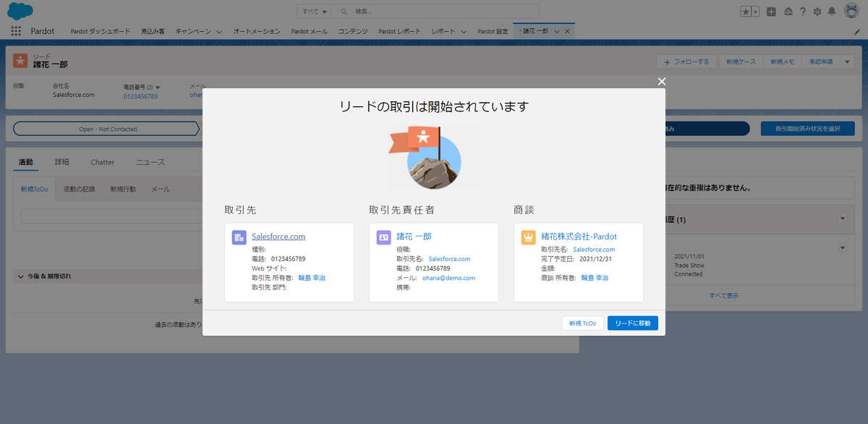Open Salesforce.com account name in opportunity card
This screenshot has width=868, height=424.
pyautogui.click(x=594, y=250)
